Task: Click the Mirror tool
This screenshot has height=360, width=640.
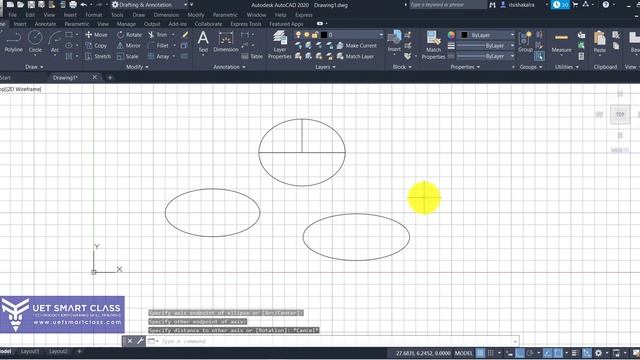Action: click(129, 46)
